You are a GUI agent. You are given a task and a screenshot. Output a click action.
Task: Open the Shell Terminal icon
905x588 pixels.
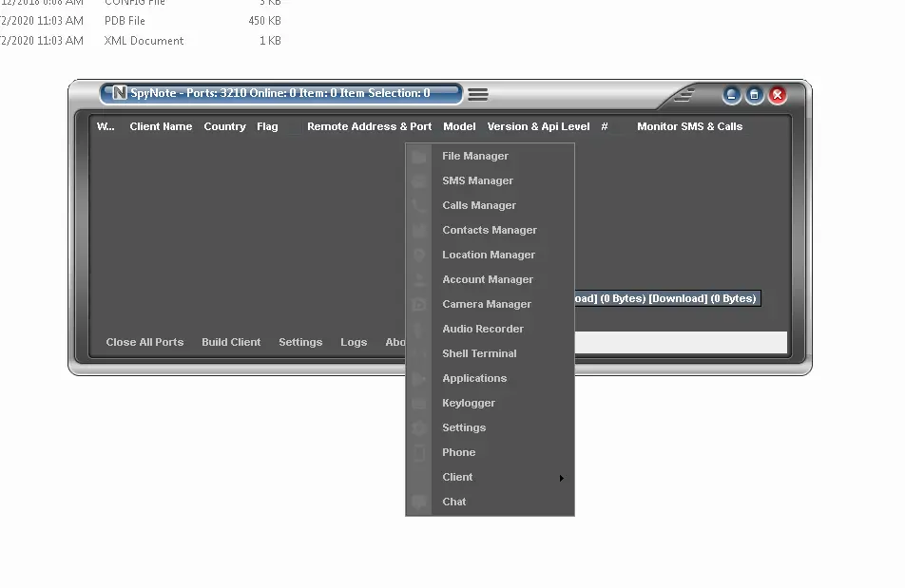tap(418, 353)
